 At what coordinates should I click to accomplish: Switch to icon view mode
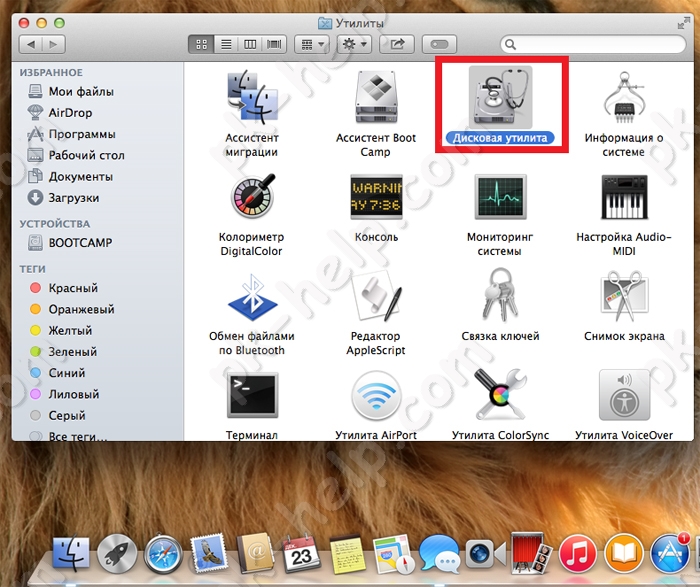[x=201, y=44]
